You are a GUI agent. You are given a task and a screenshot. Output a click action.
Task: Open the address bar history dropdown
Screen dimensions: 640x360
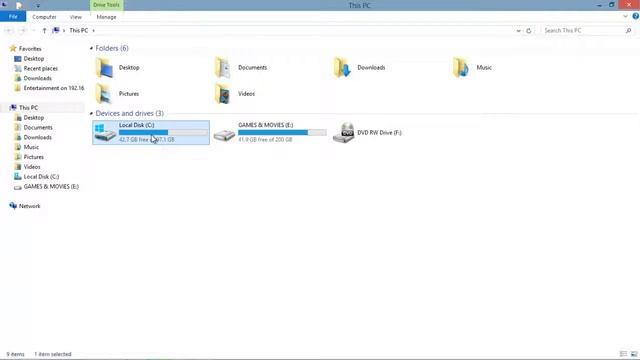click(518, 31)
